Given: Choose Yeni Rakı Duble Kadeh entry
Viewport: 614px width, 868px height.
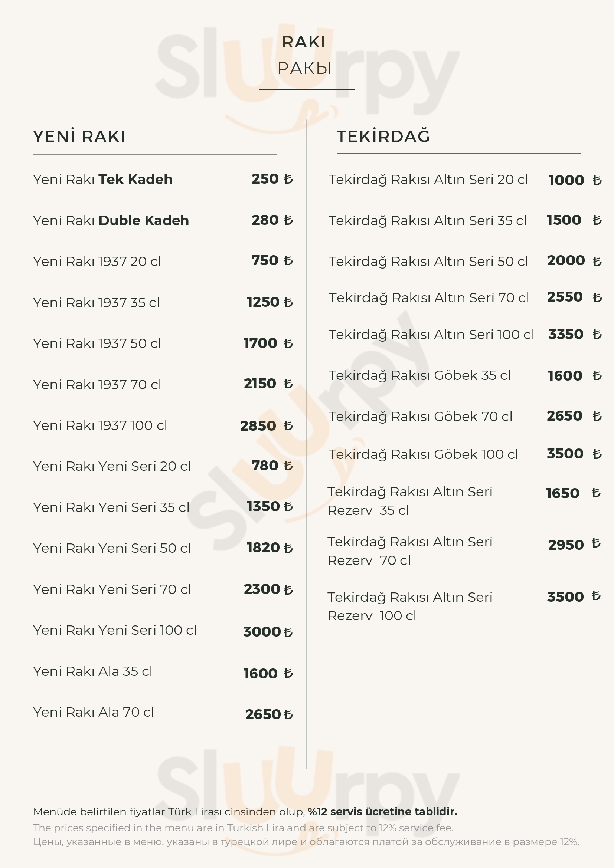Looking at the screenshot, I should click(x=111, y=220).
